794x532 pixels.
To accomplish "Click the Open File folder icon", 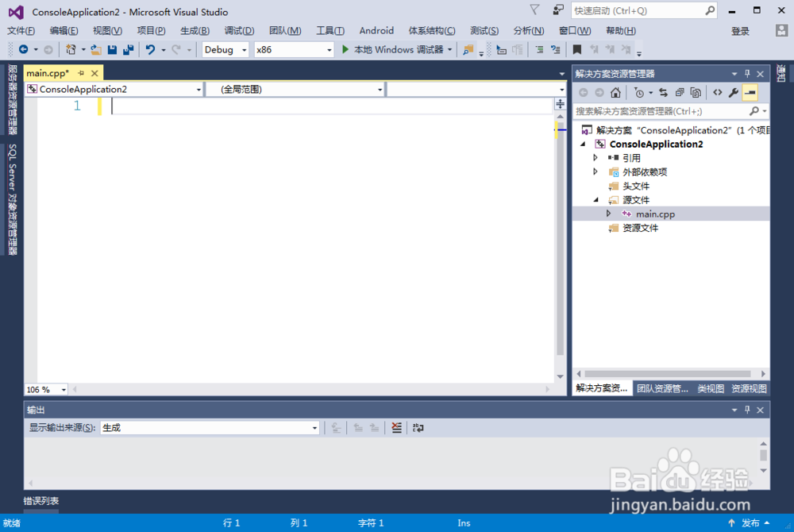I will pyautogui.click(x=96, y=49).
